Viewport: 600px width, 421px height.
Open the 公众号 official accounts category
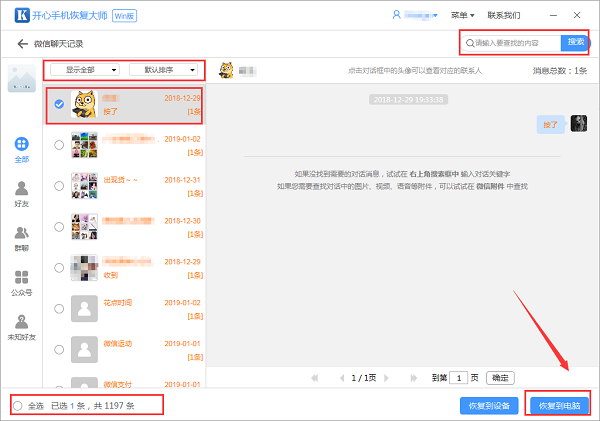(21, 283)
